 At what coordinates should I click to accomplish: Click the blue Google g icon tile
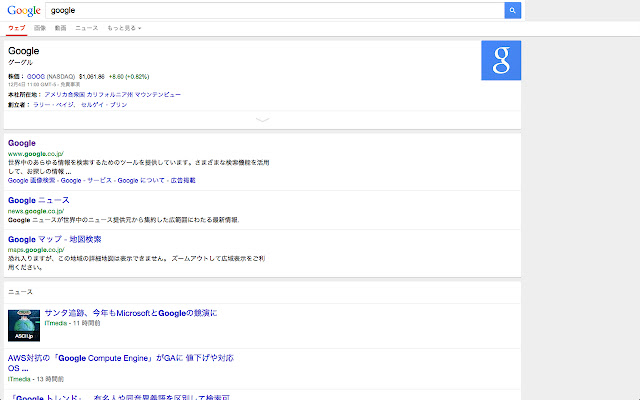[501, 60]
